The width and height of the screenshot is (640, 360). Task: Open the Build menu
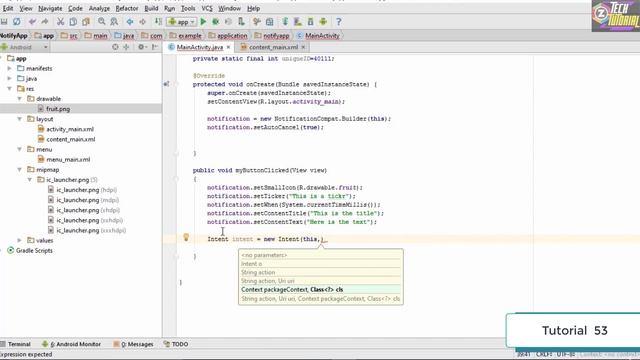(x=151, y=8)
